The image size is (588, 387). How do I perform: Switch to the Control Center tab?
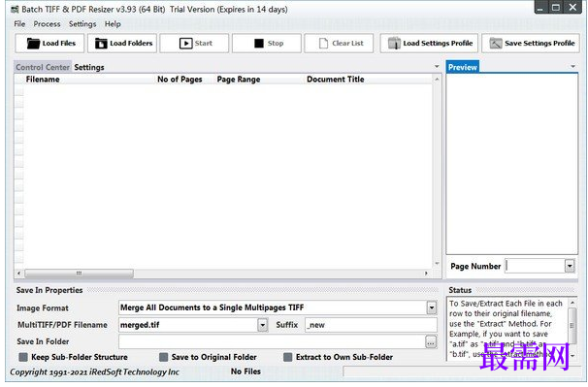click(43, 67)
